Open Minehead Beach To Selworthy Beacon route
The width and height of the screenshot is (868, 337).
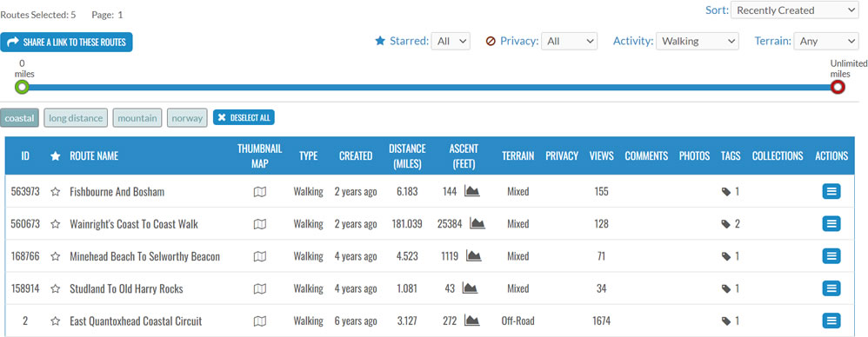pyautogui.click(x=145, y=256)
